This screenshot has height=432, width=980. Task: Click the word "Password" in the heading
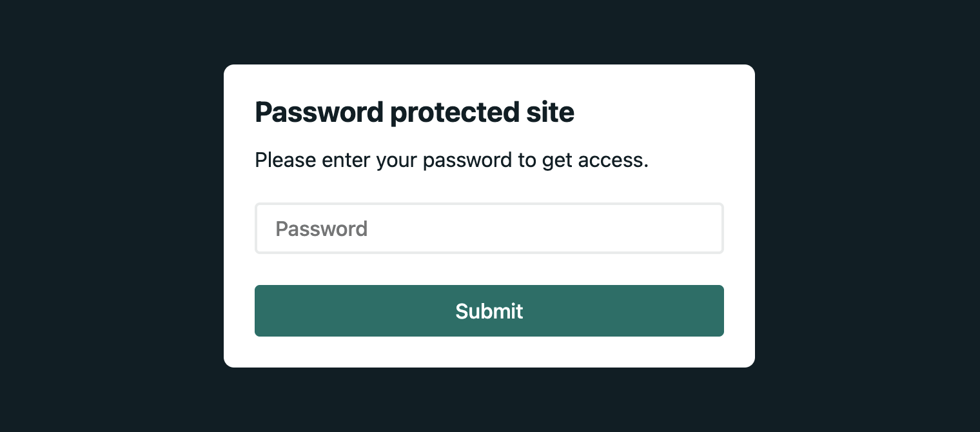(x=319, y=113)
